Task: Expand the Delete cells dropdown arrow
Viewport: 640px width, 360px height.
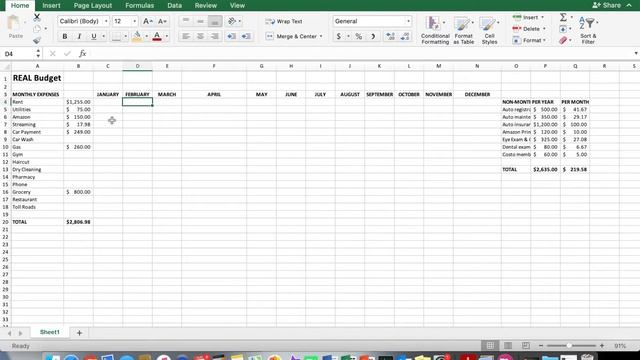Action: pyautogui.click(x=544, y=29)
